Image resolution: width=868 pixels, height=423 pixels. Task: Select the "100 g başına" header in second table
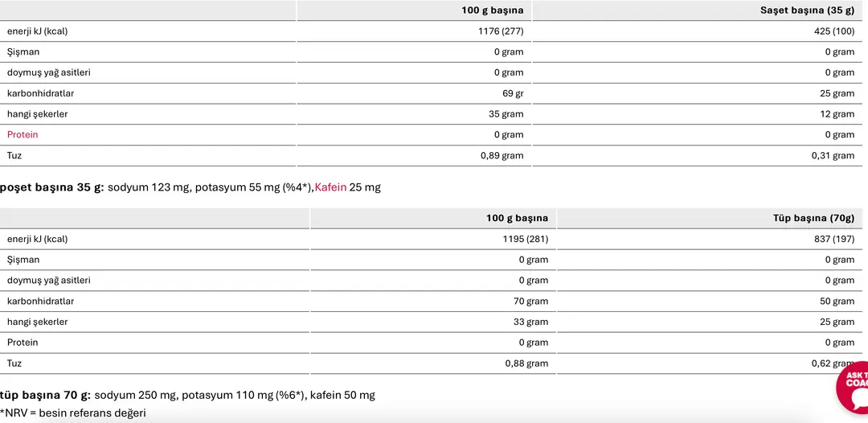517,218
